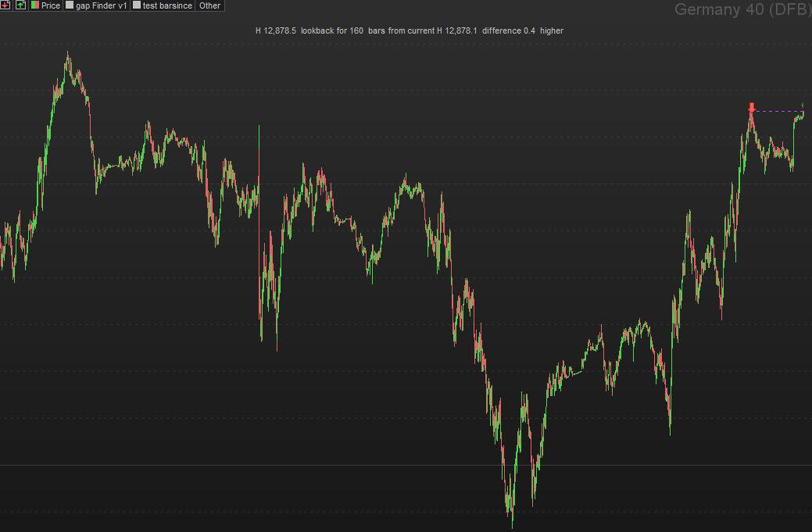Click the red down-arrow page icon
The width and height of the screenshot is (812, 532).
[x=5, y=5]
